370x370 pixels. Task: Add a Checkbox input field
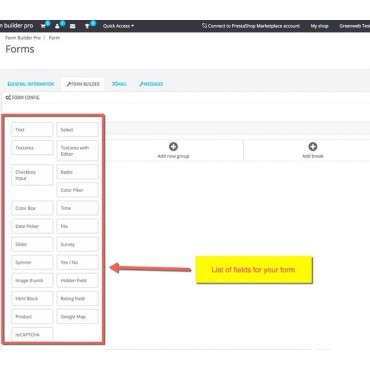32,175
